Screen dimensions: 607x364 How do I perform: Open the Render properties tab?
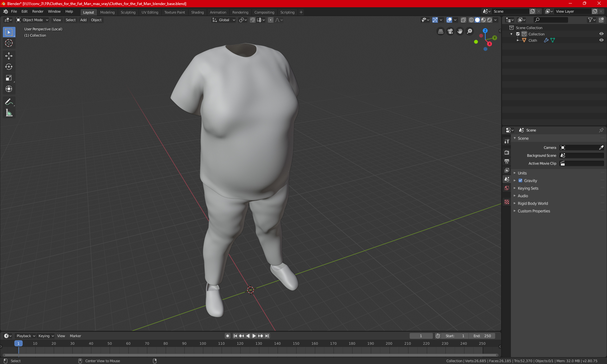(x=507, y=152)
